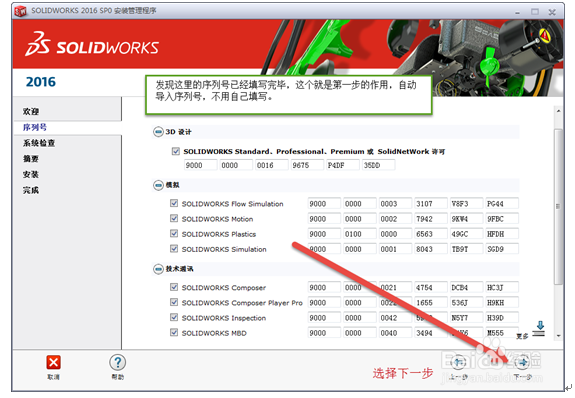Select 摘要 step in sidebar
This screenshot has height=398, width=575.
[x=31, y=159]
